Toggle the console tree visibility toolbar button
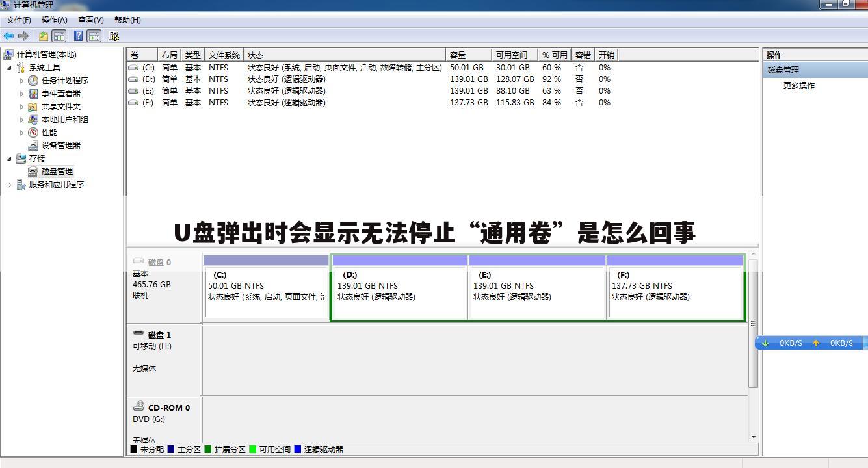This screenshot has width=868, height=468. point(58,36)
